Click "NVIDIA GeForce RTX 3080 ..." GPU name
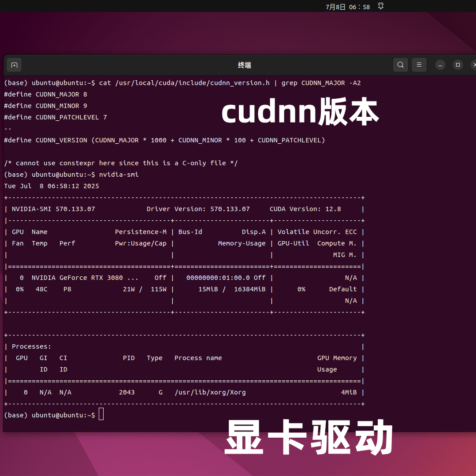The height and width of the screenshot is (476, 476). (x=85, y=278)
